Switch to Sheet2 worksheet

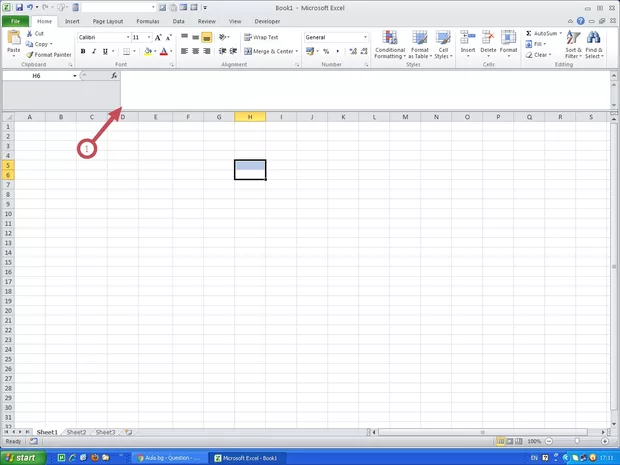76,432
